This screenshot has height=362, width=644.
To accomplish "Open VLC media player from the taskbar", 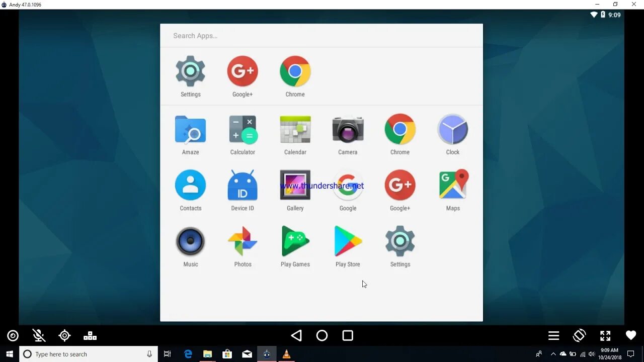I will pos(286,354).
